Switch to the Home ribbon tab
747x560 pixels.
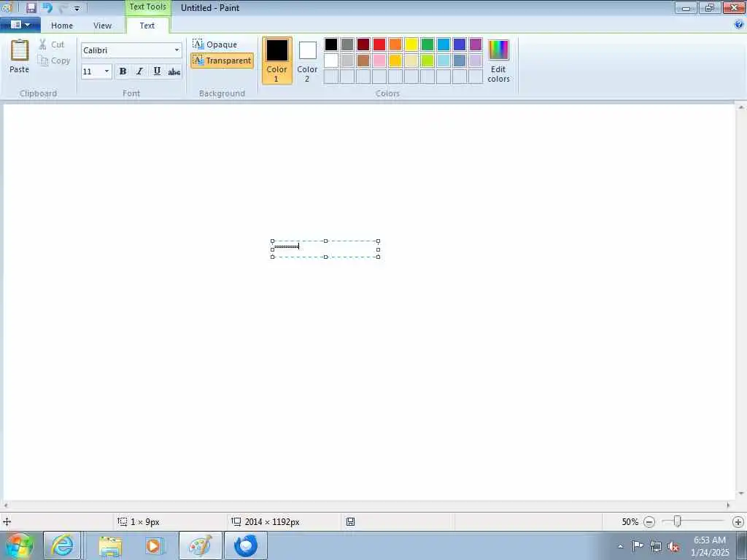point(62,26)
